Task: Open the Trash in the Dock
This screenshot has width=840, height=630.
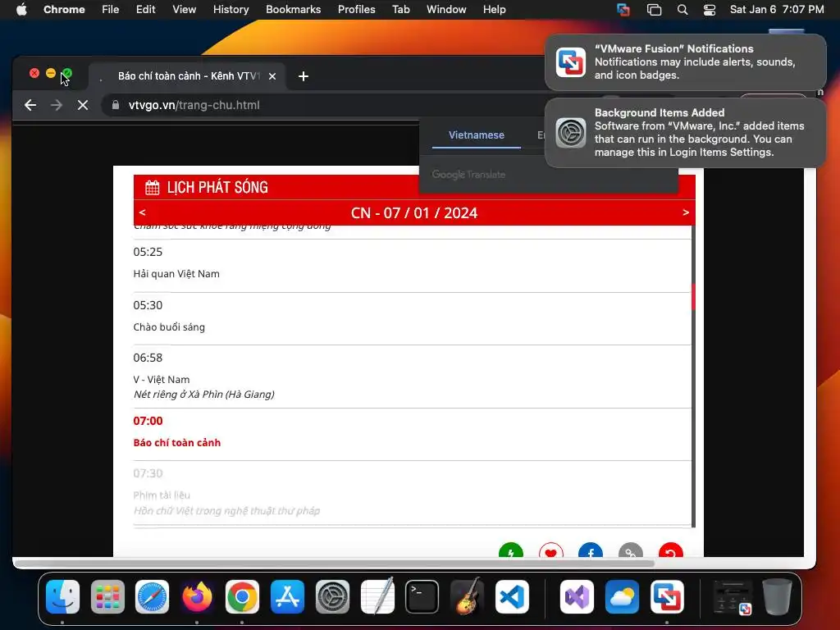Action: click(777, 596)
